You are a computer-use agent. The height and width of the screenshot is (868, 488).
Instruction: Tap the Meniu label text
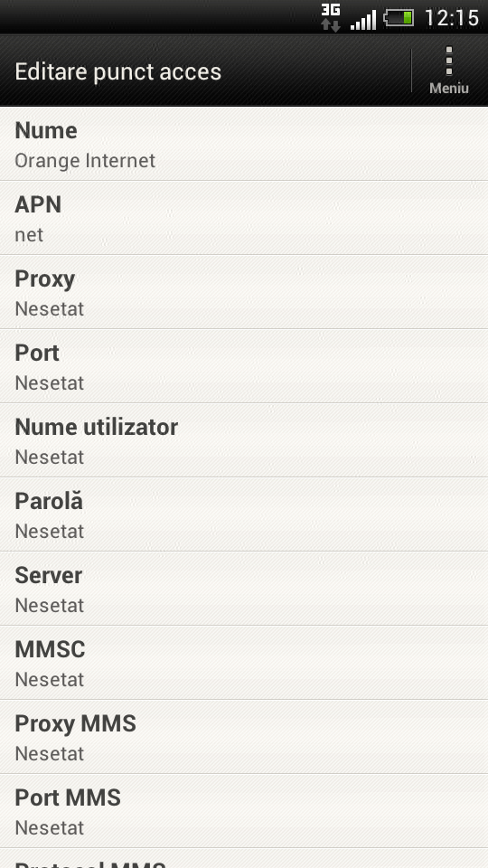[x=449, y=89]
